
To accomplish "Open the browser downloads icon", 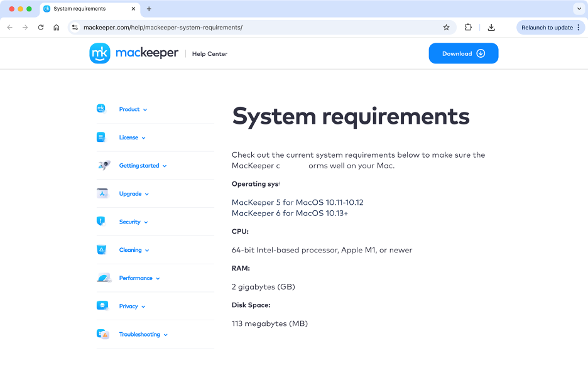I will pos(491,27).
